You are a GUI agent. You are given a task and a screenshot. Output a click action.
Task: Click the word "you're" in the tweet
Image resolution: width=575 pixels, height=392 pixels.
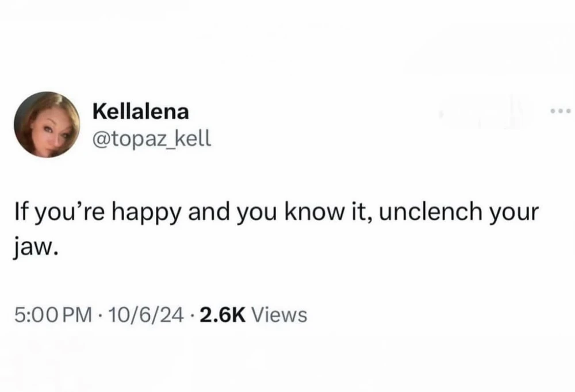(x=71, y=212)
